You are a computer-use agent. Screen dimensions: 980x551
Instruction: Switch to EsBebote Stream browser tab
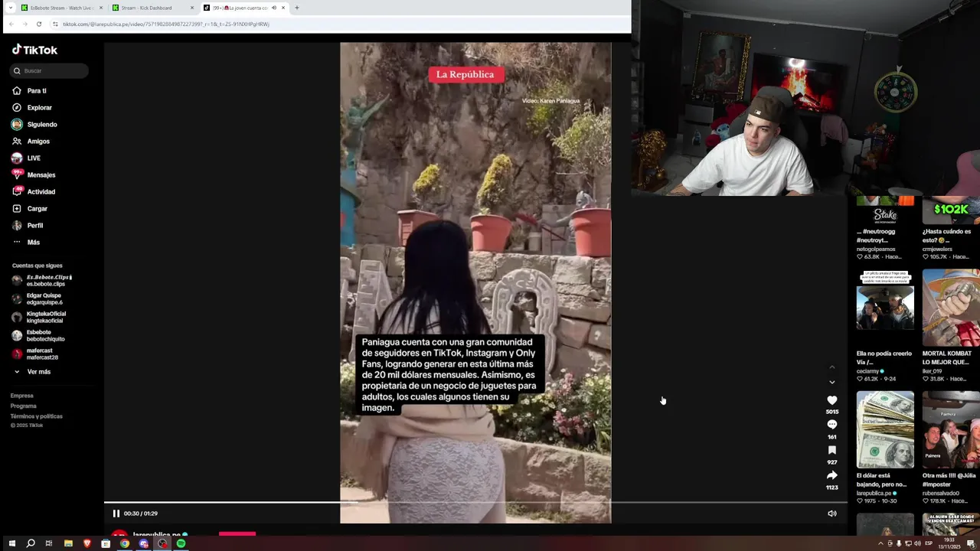(x=60, y=8)
